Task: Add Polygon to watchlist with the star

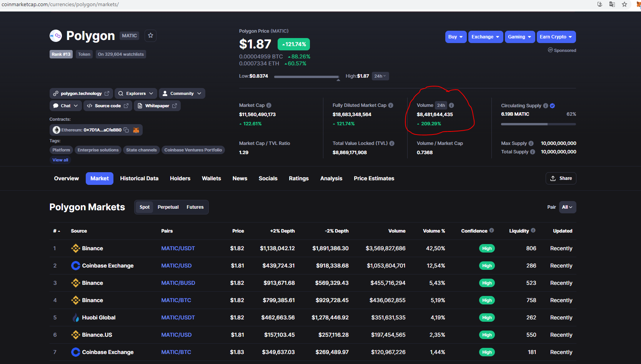Action: click(150, 35)
